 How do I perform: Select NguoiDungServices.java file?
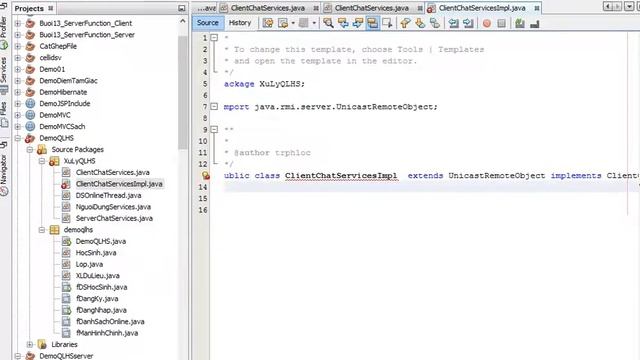pyautogui.click(x=113, y=207)
